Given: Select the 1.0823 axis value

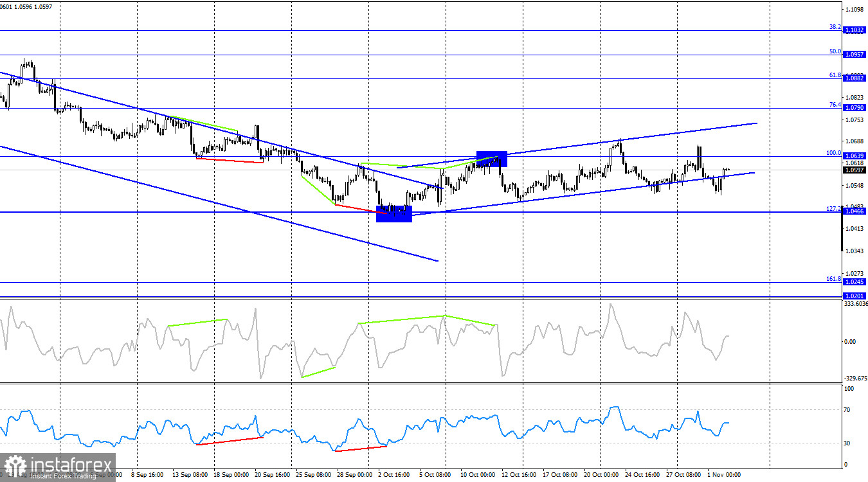Looking at the screenshot, I should [854, 98].
